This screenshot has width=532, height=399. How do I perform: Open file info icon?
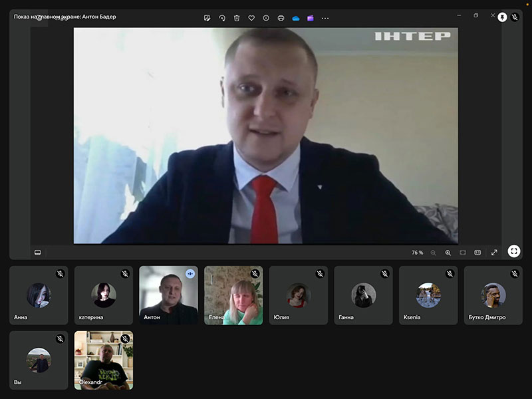(266, 18)
